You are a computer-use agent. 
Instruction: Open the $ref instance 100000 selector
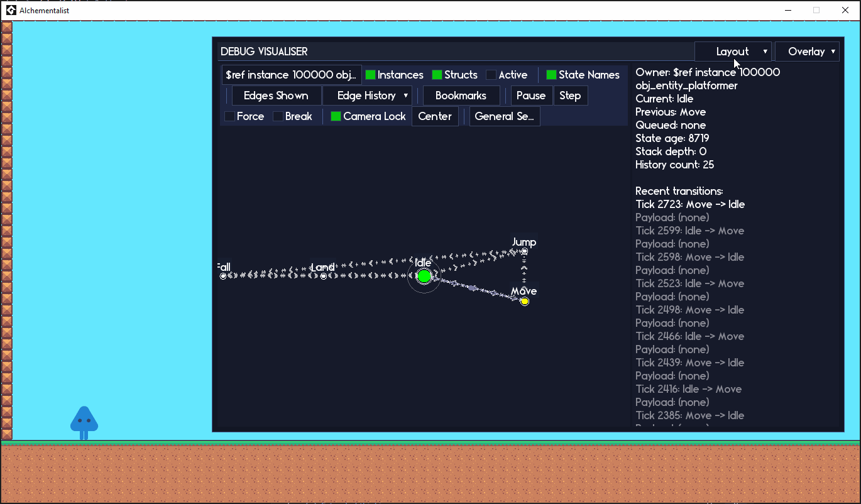click(x=292, y=75)
